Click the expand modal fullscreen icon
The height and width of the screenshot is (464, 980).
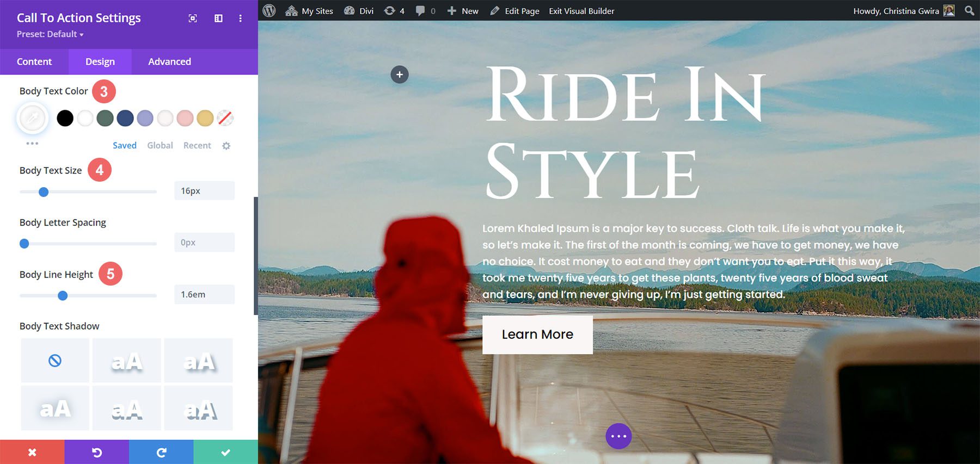click(x=193, y=18)
